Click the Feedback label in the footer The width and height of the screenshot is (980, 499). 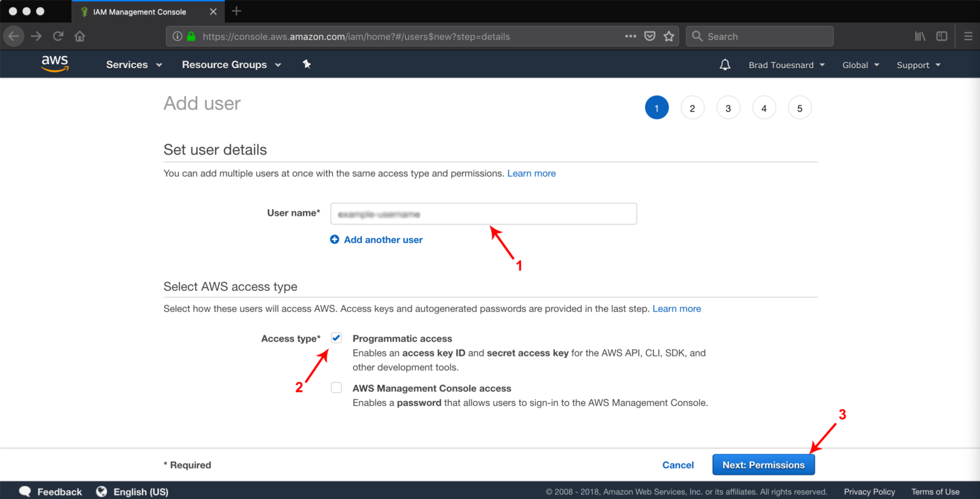pos(59,491)
